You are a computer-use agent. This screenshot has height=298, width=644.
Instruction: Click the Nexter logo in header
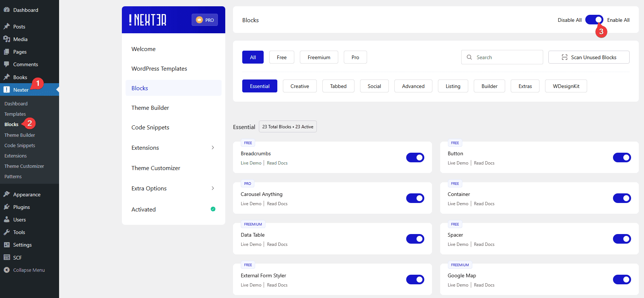click(x=148, y=20)
